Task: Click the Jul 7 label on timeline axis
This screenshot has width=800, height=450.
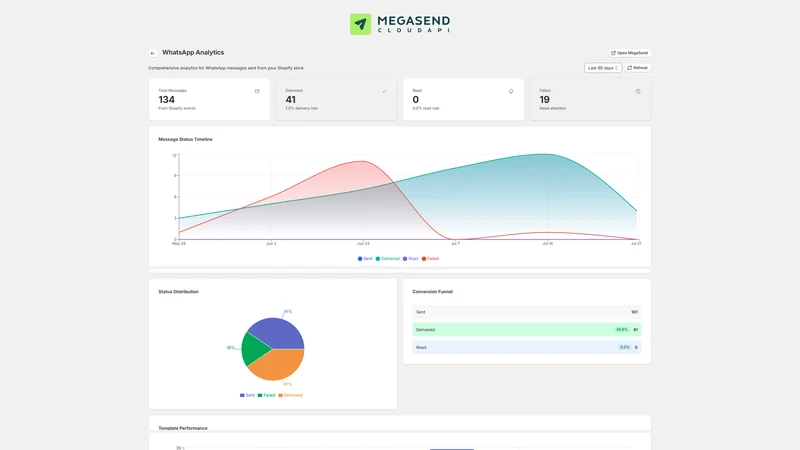Action: click(455, 244)
